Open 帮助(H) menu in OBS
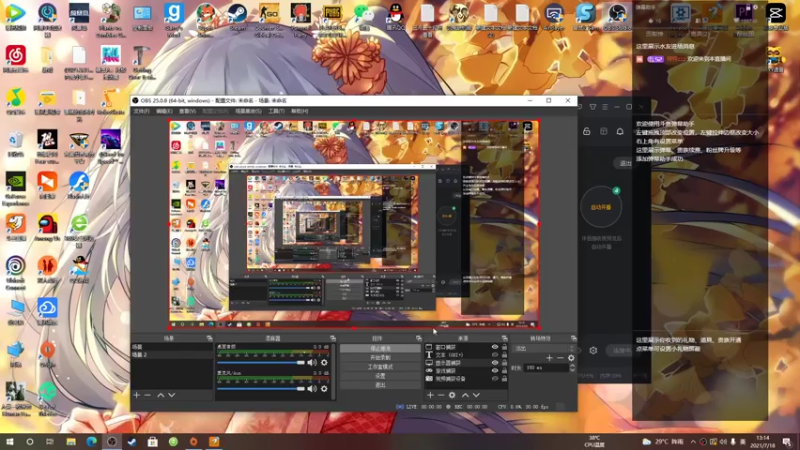The height and width of the screenshot is (450, 800). point(299,111)
